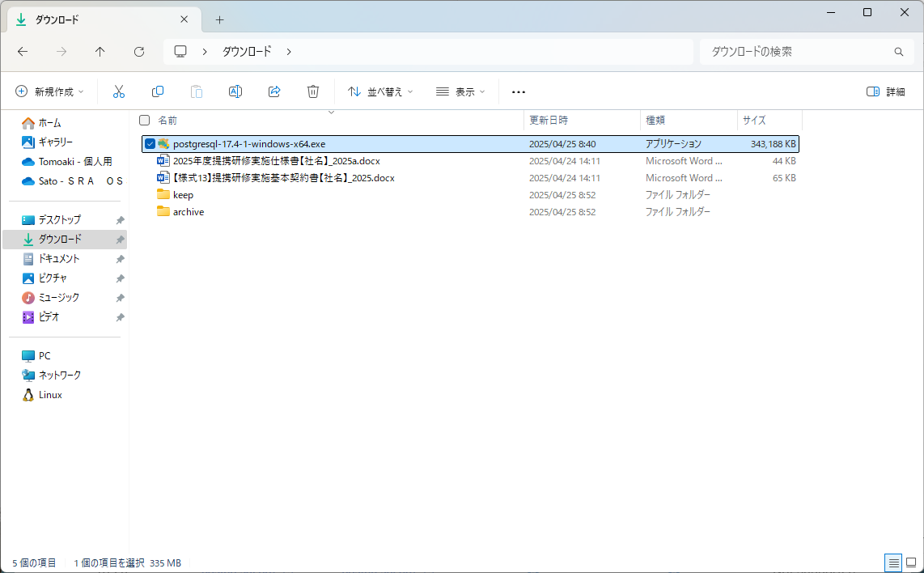Uncheck the postgresql-17.4-1-windows-x64.exe checkbox
The image size is (924, 573).
(150, 143)
